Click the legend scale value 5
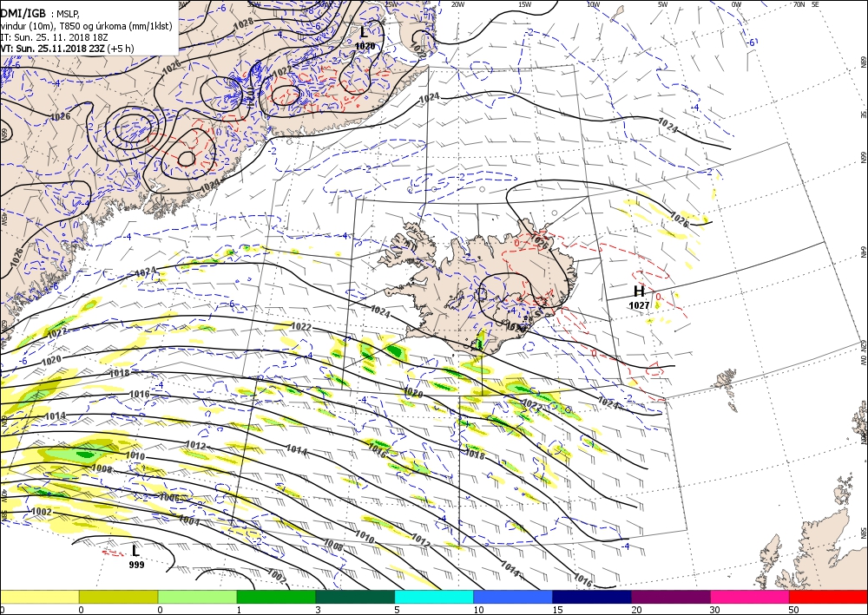868x615 pixels. click(x=397, y=610)
